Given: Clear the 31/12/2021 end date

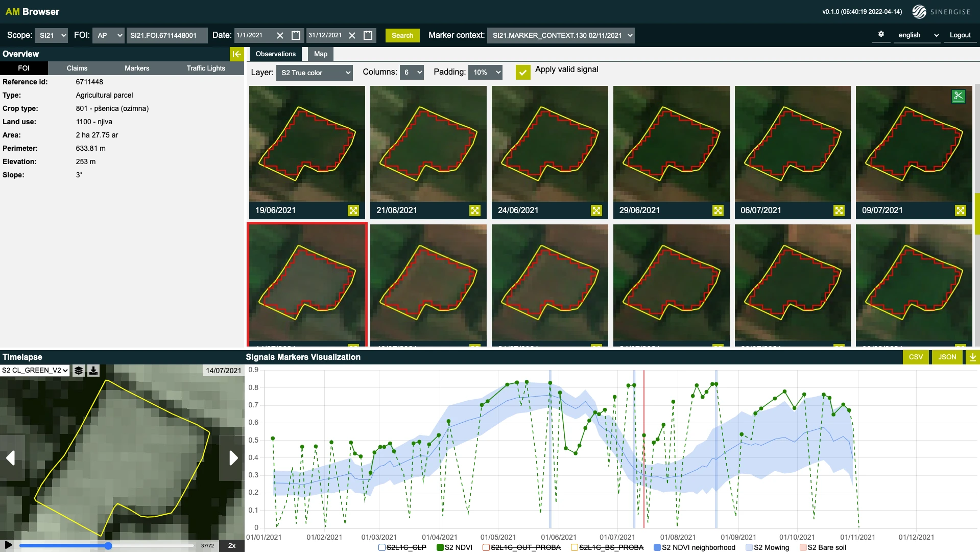Looking at the screenshot, I should [x=352, y=35].
